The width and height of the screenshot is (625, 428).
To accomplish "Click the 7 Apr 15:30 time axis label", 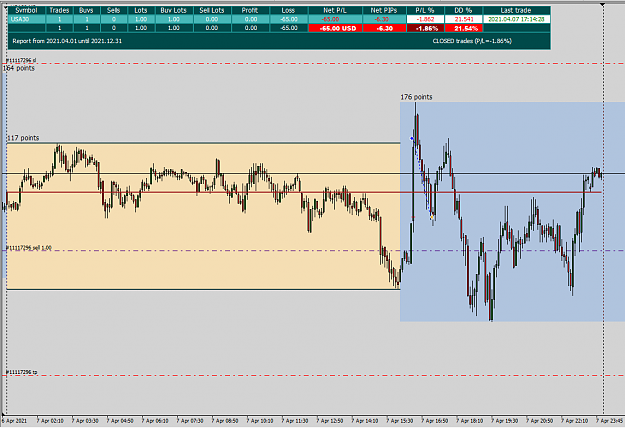I will coord(400,421).
